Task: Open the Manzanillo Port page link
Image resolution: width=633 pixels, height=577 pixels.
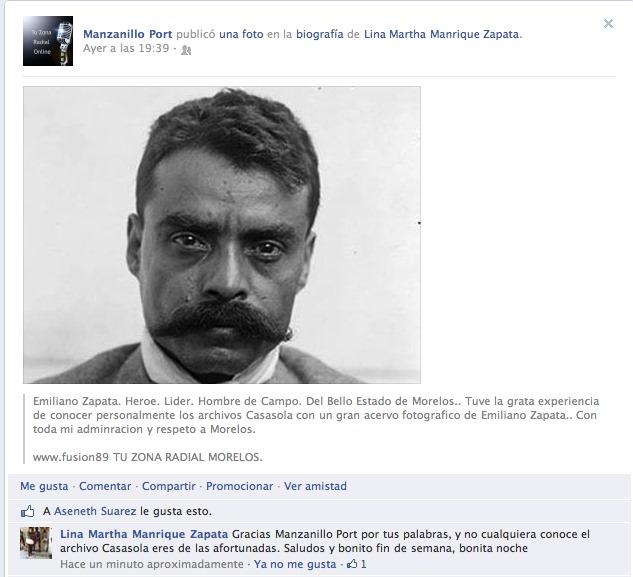Action: [128, 34]
